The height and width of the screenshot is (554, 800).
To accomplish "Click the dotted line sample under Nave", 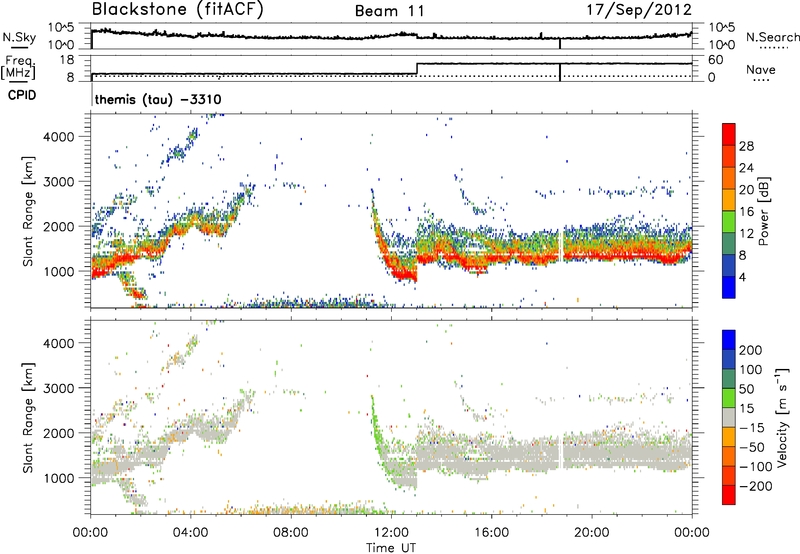I will (761, 81).
